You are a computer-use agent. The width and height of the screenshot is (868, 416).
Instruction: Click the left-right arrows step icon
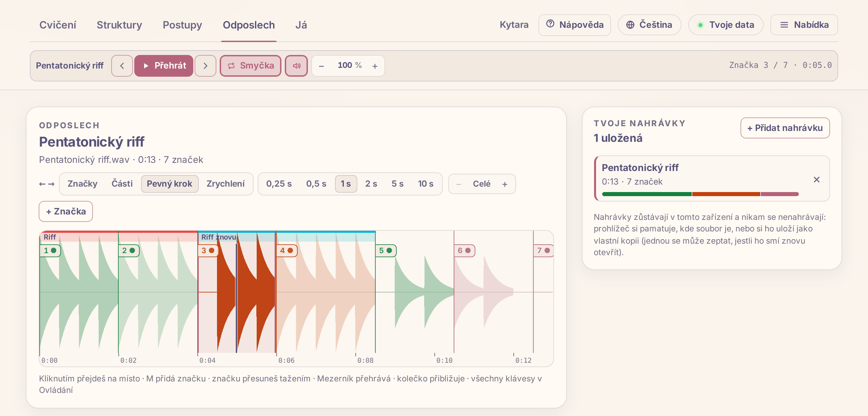(47, 184)
